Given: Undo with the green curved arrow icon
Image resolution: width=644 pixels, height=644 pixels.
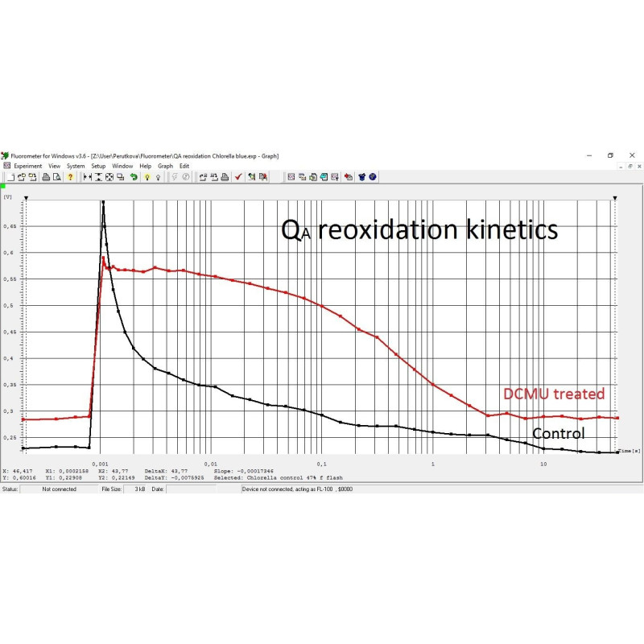Looking at the screenshot, I should (135, 180).
